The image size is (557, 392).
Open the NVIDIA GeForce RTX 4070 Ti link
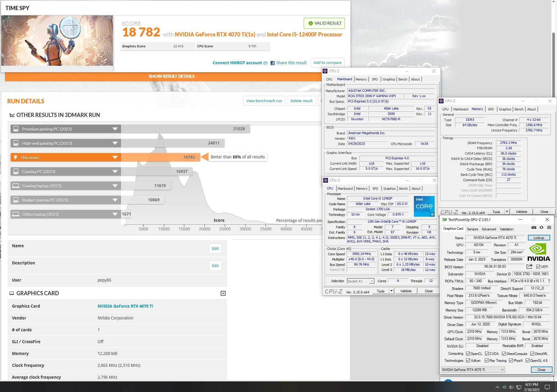[125, 306]
